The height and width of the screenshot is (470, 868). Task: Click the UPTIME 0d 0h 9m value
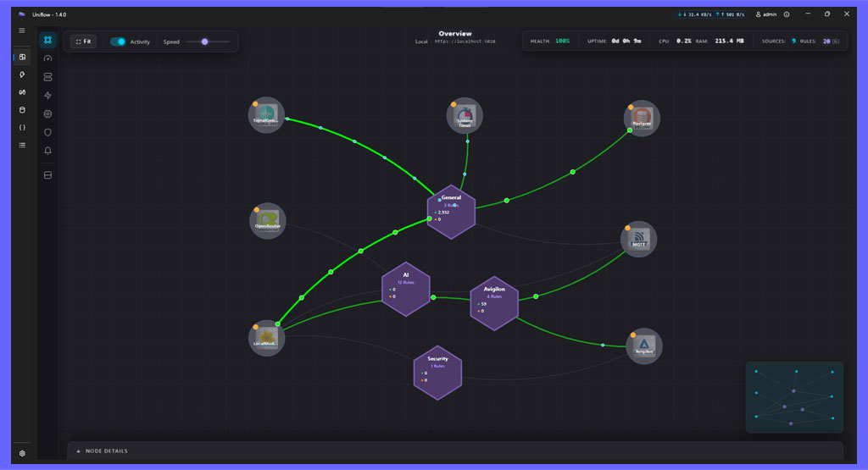[626, 41]
